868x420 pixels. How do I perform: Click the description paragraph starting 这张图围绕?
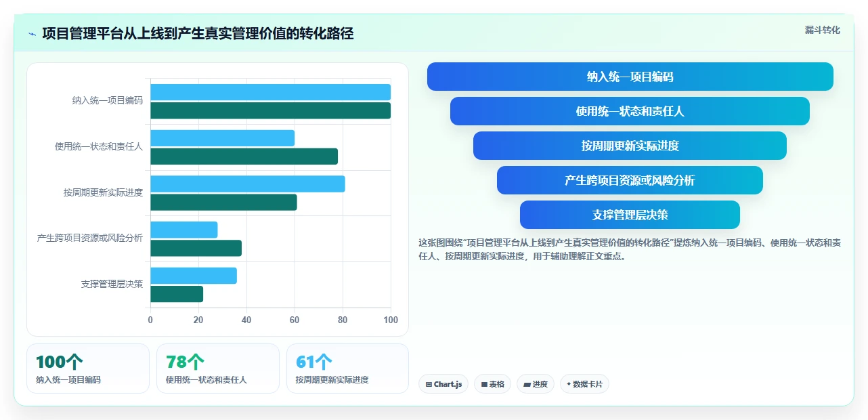(630, 249)
